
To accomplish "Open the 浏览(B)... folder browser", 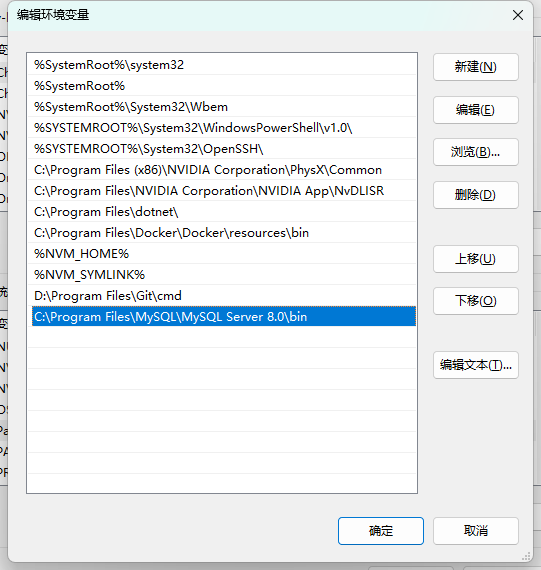I will [476, 152].
